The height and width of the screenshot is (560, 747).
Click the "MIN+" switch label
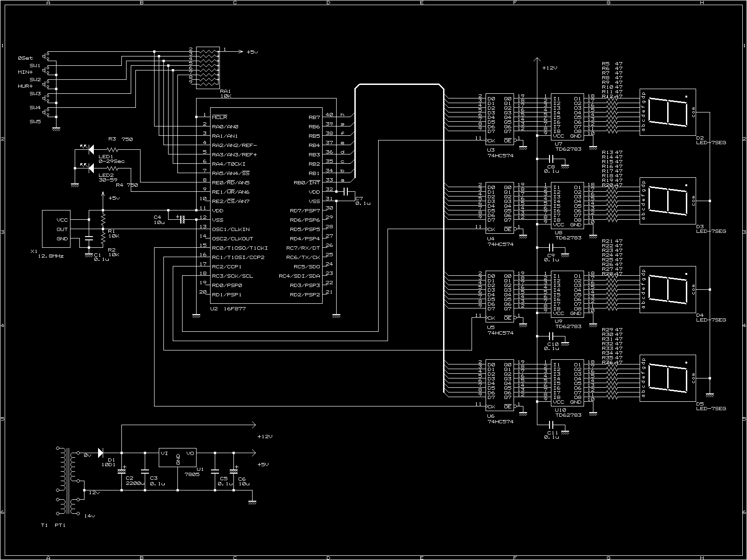[25, 72]
